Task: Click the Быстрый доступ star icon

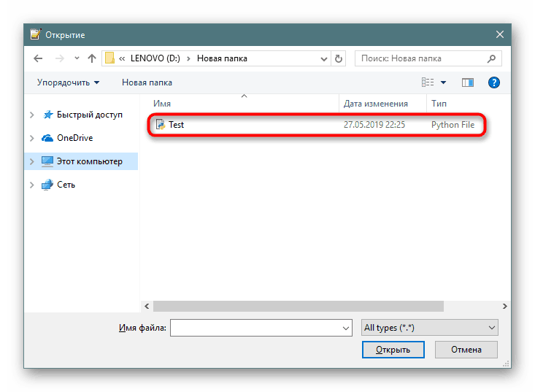Action: click(x=47, y=115)
